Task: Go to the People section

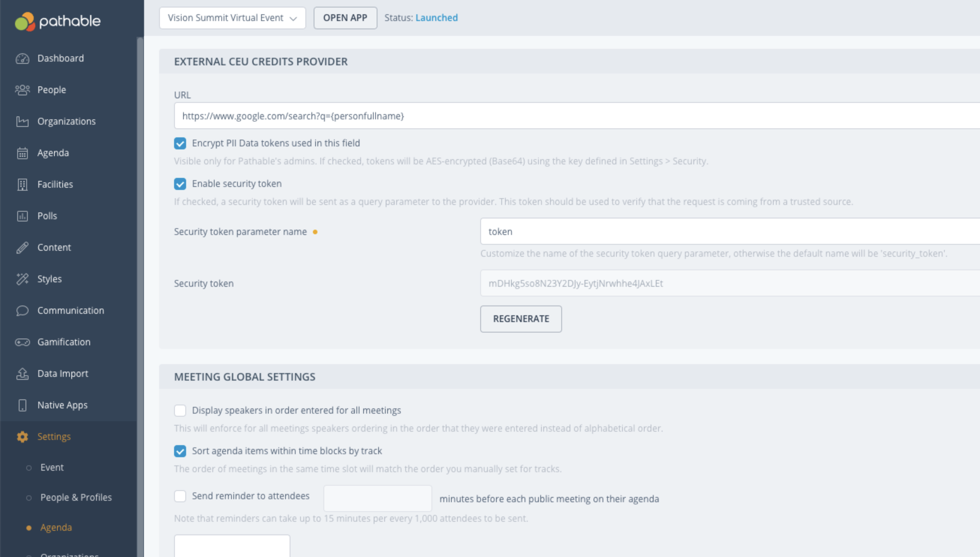Action: (x=52, y=90)
